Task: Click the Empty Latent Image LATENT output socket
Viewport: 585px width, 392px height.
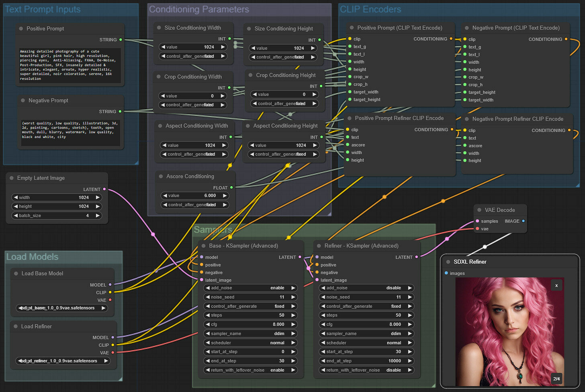Action: (104, 189)
